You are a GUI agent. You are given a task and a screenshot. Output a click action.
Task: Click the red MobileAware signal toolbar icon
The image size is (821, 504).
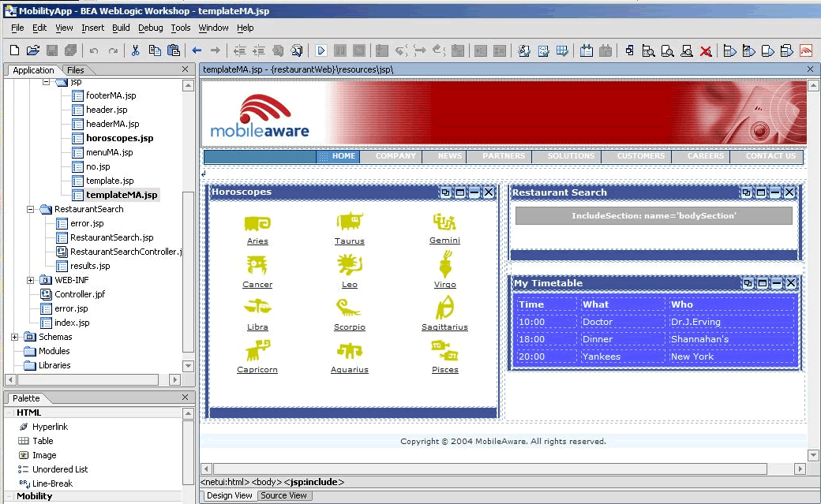[x=806, y=50]
